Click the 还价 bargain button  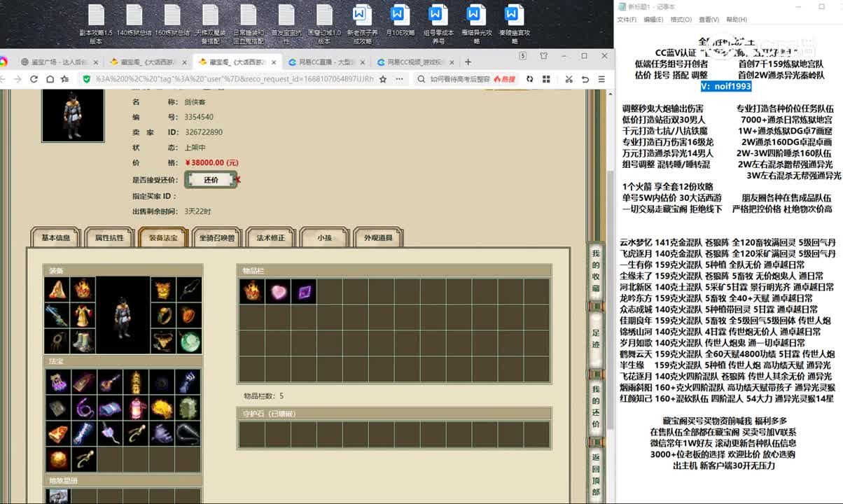click(211, 180)
